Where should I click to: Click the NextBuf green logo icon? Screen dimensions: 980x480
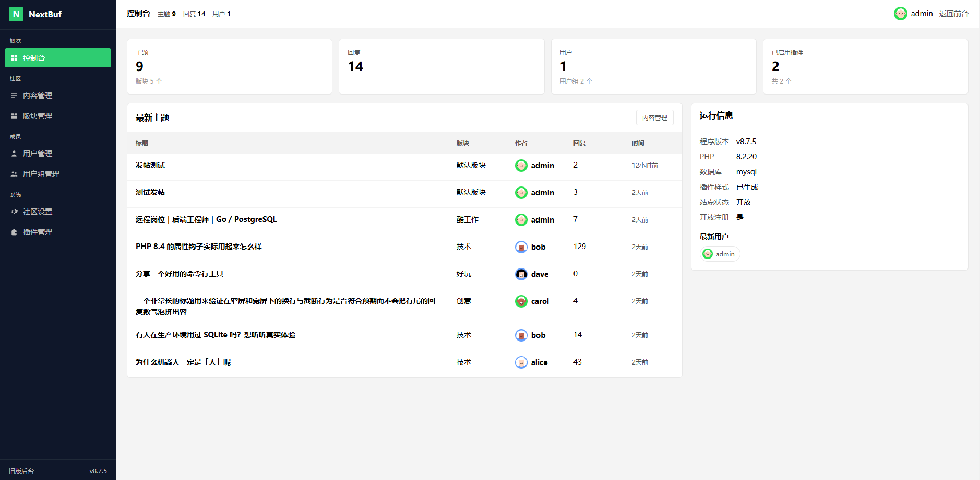point(16,14)
